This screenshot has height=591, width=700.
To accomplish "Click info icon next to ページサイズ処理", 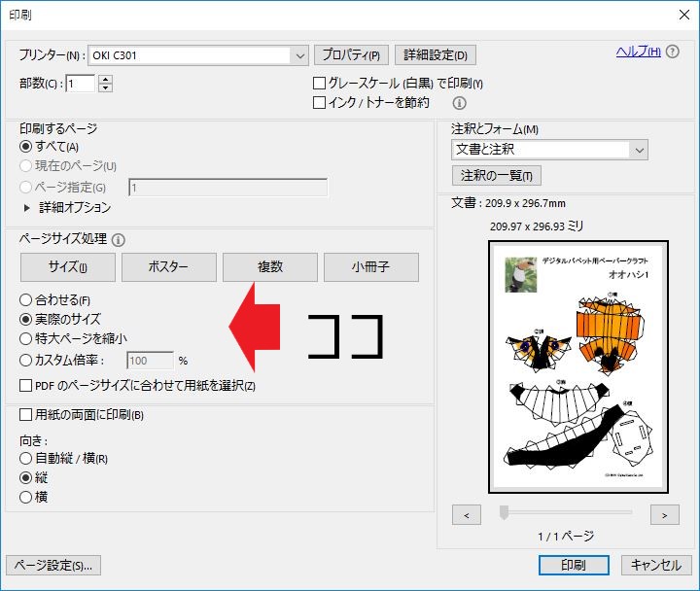I will coord(118,240).
